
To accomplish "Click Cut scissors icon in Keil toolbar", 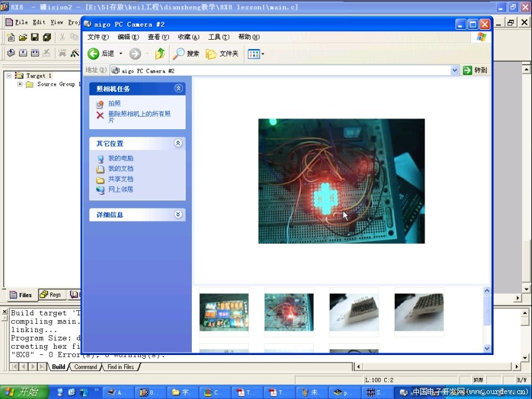I will [63, 37].
